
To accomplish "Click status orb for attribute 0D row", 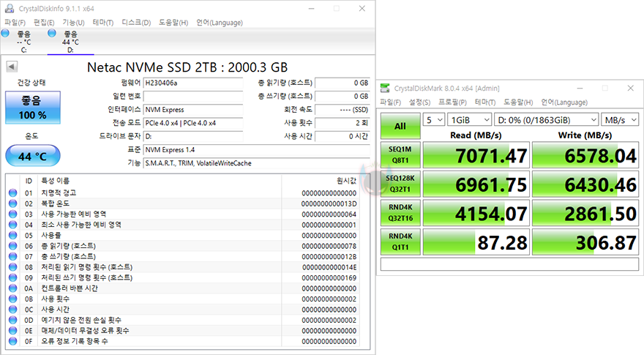I will click(x=12, y=320).
